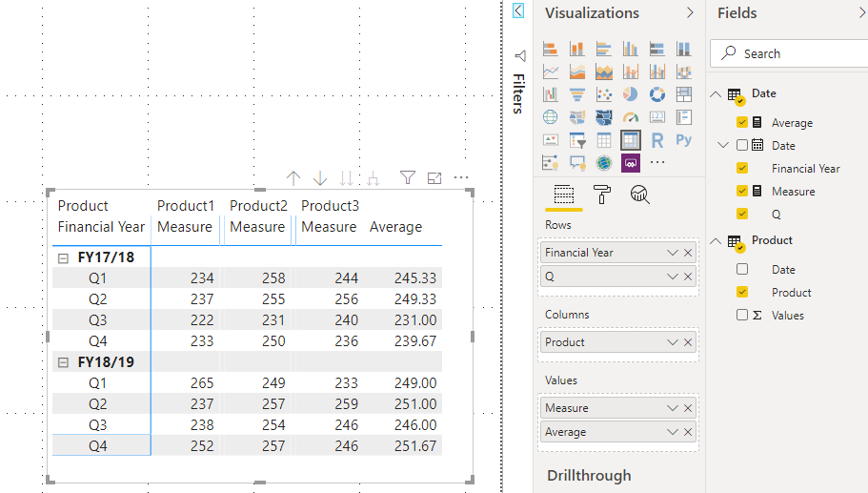Insert the map globe visual
The image size is (868, 493).
pos(551,117)
